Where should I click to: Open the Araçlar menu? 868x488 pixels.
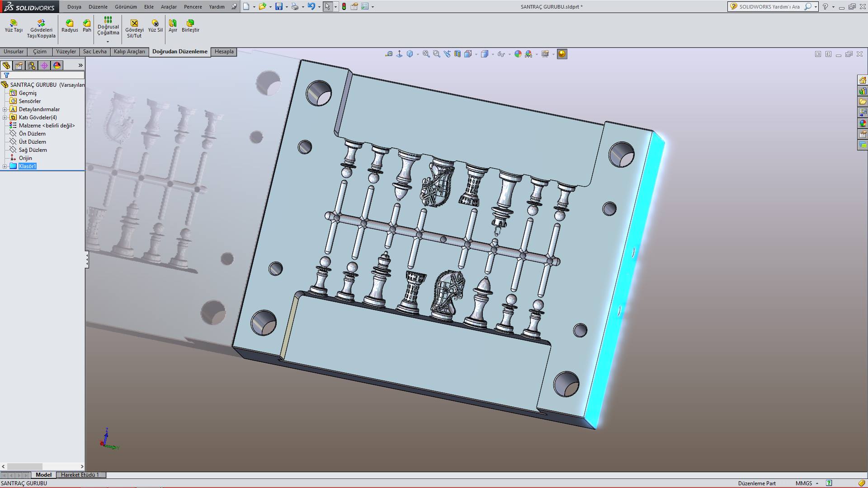[169, 7]
